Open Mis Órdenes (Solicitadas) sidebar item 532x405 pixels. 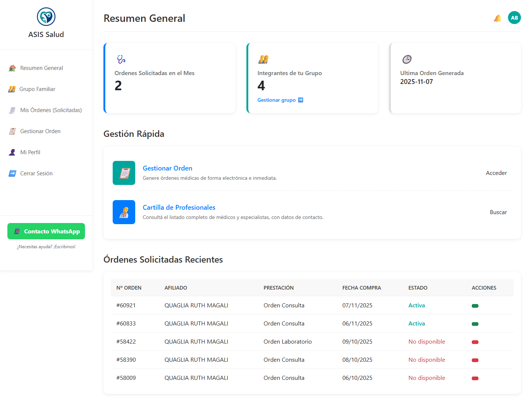pyautogui.click(x=51, y=110)
